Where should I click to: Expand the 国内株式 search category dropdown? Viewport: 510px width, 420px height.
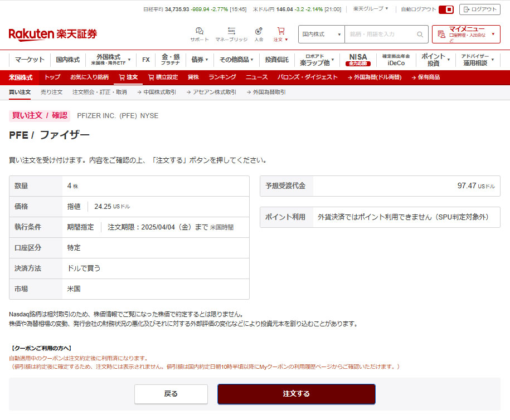coord(322,35)
